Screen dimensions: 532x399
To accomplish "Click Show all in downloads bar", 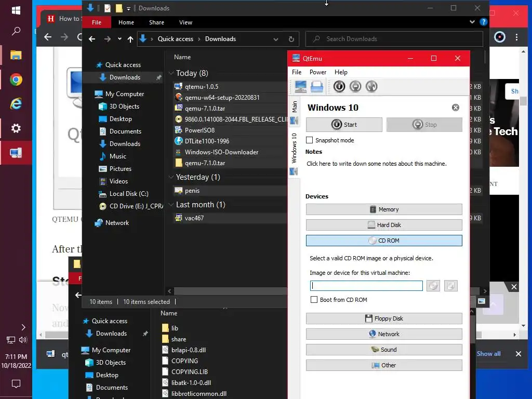I will pos(488,353).
